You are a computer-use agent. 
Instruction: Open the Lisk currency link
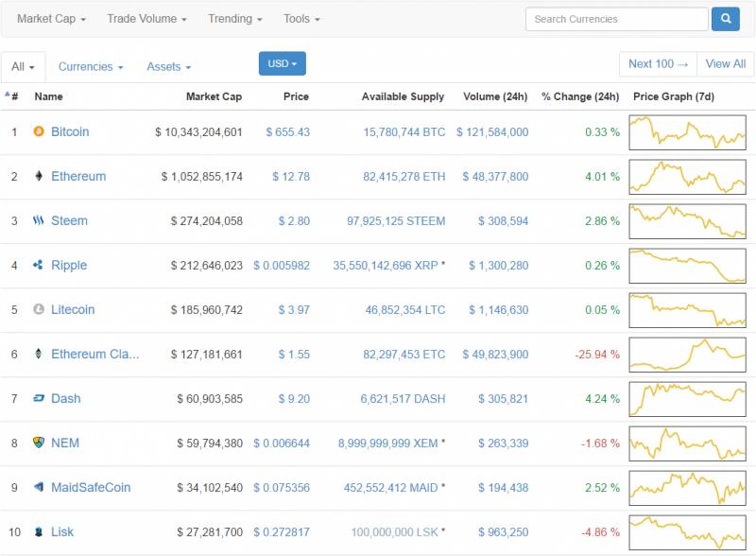pos(62,531)
